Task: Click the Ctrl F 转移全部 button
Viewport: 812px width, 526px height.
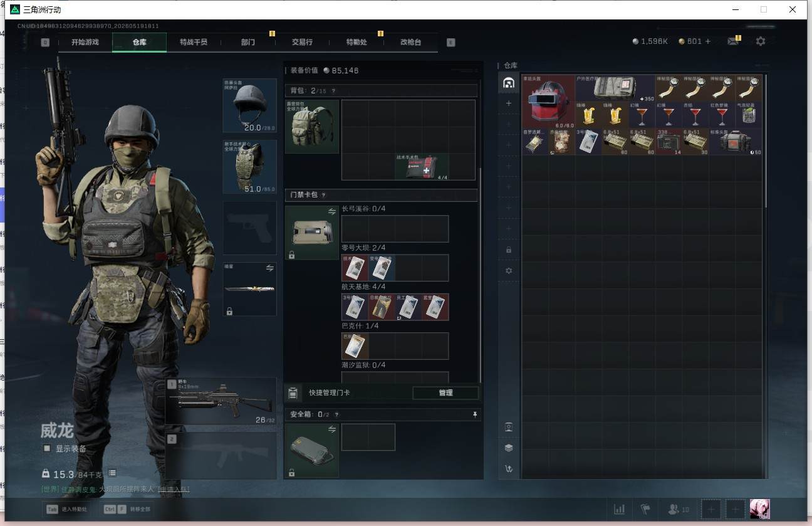Action: click(x=128, y=509)
